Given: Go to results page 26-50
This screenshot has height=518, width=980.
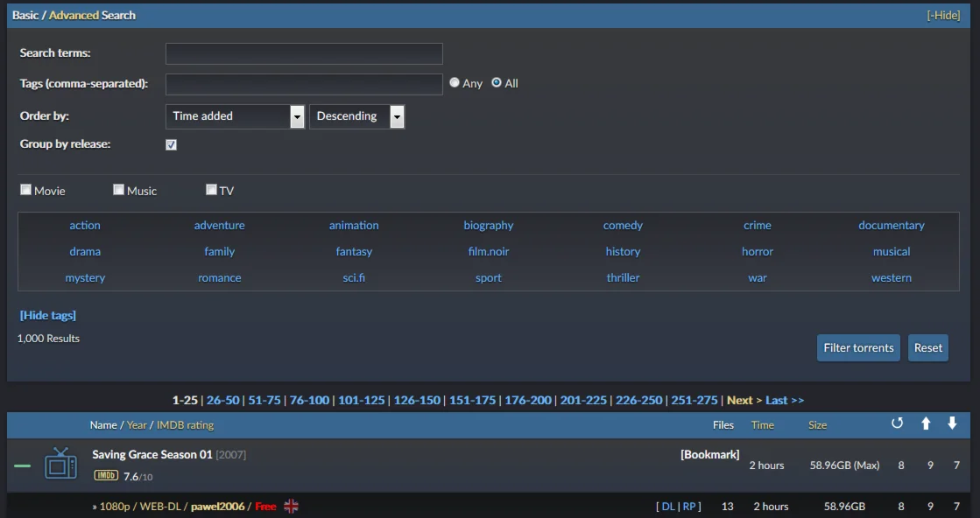Looking at the screenshot, I should [222, 400].
